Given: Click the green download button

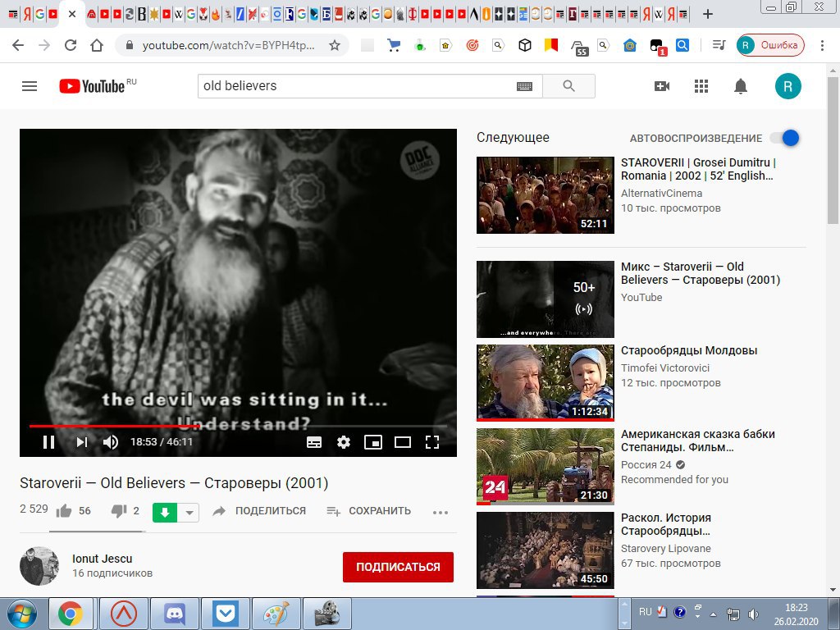Looking at the screenshot, I should [x=165, y=513].
